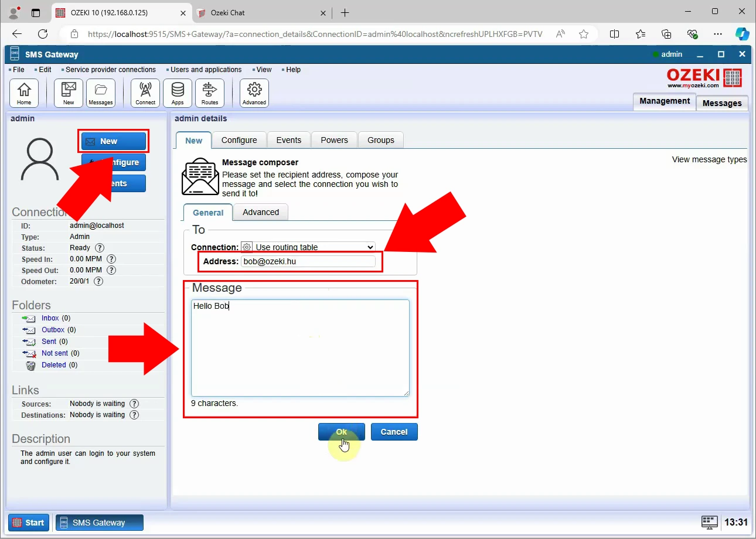Screen dimensions: 756x539
Task: Click the browser URL address bar
Action: 315,34
